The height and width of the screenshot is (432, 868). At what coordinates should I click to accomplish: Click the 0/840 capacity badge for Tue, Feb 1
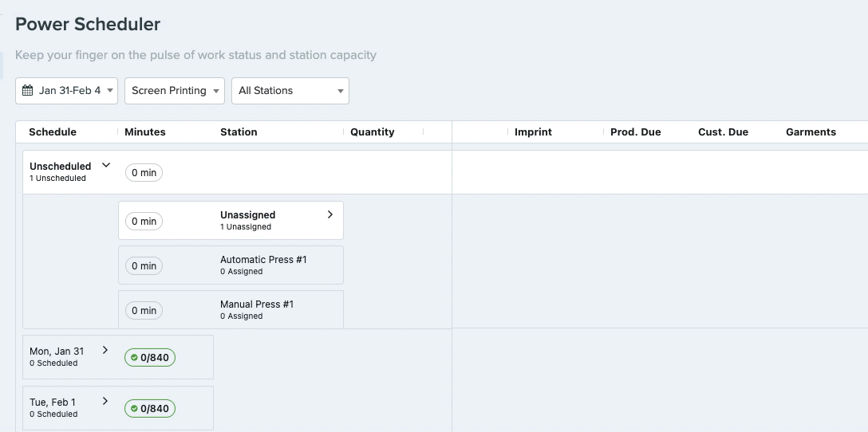click(x=150, y=409)
